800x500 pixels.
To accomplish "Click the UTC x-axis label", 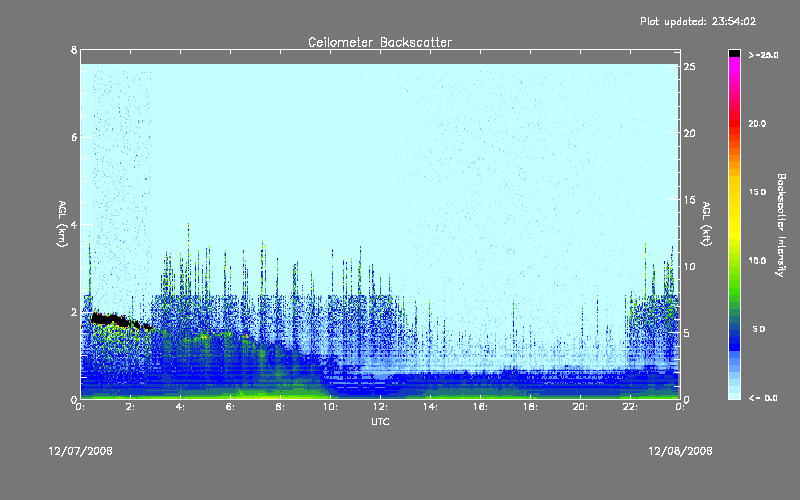I will tap(380, 421).
